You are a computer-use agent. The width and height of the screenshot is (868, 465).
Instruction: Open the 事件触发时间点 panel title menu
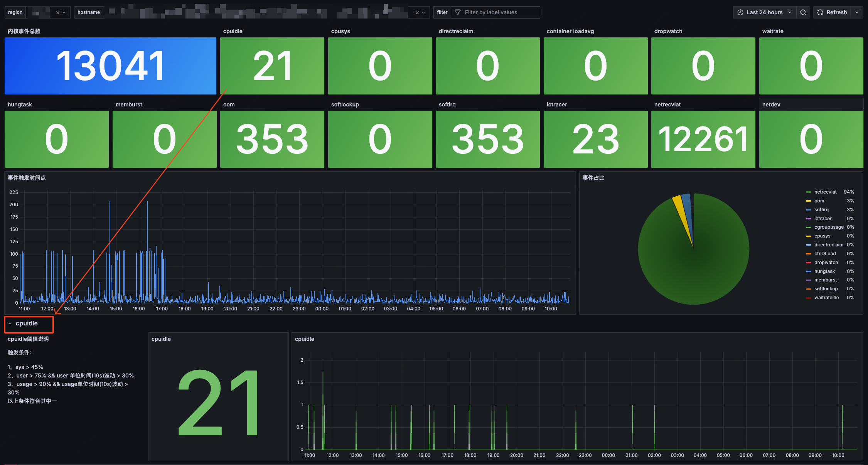26,178
